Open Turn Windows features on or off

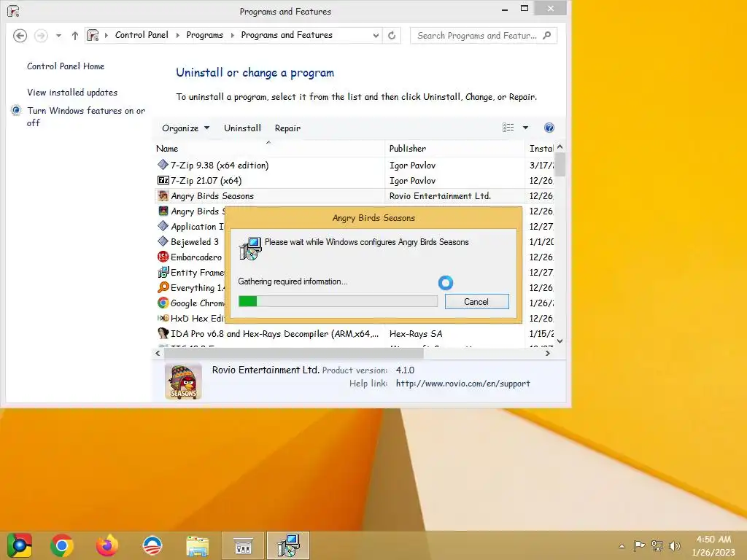coord(86,117)
